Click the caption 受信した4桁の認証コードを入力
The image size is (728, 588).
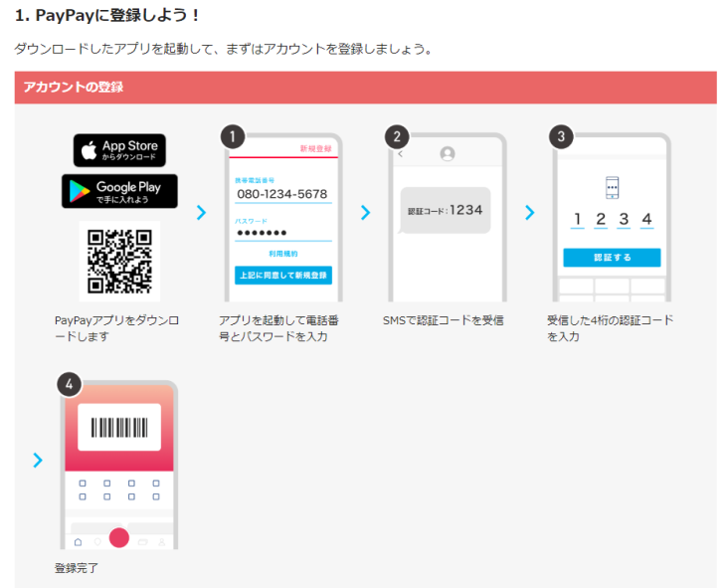(610, 328)
